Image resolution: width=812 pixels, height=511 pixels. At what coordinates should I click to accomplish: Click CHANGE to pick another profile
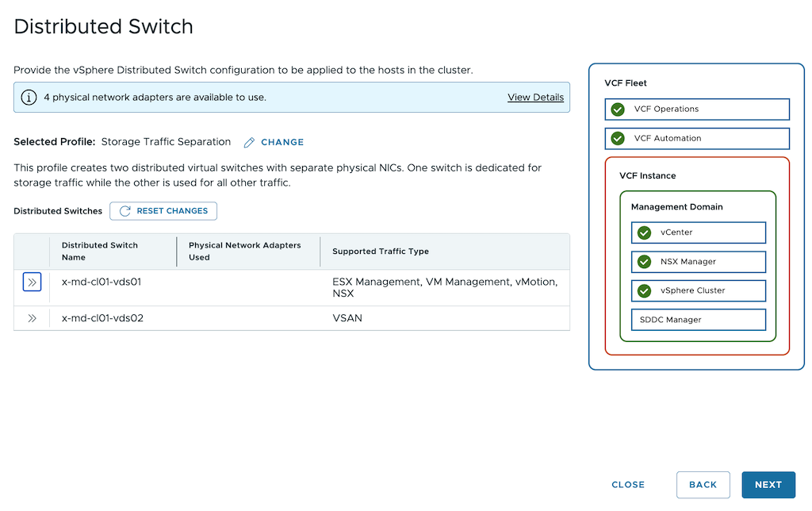click(x=282, y=143)
